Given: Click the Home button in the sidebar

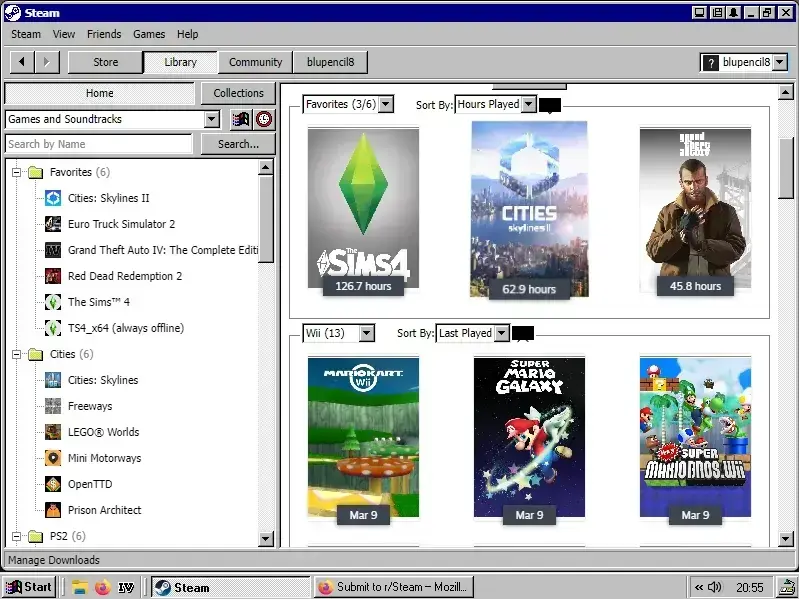Looking at the screenshot, I should [99, 93].
